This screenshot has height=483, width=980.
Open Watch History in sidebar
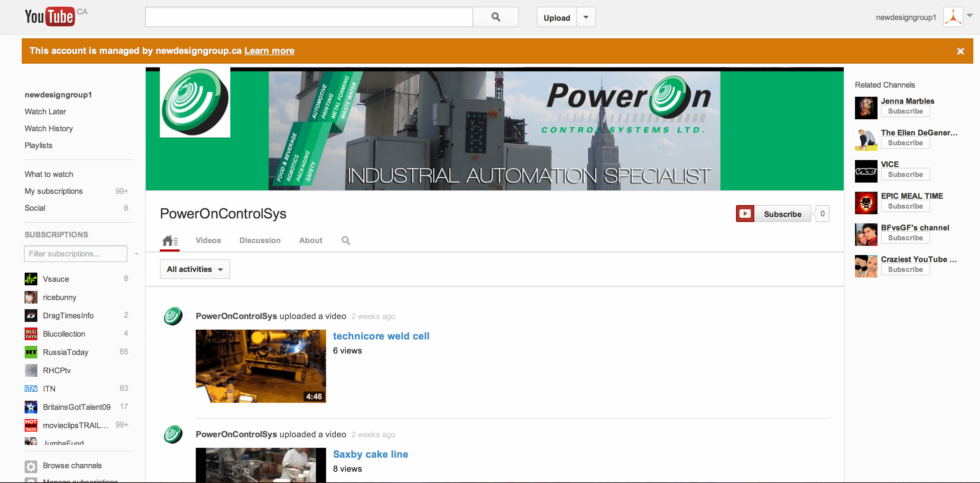[49, 128]
